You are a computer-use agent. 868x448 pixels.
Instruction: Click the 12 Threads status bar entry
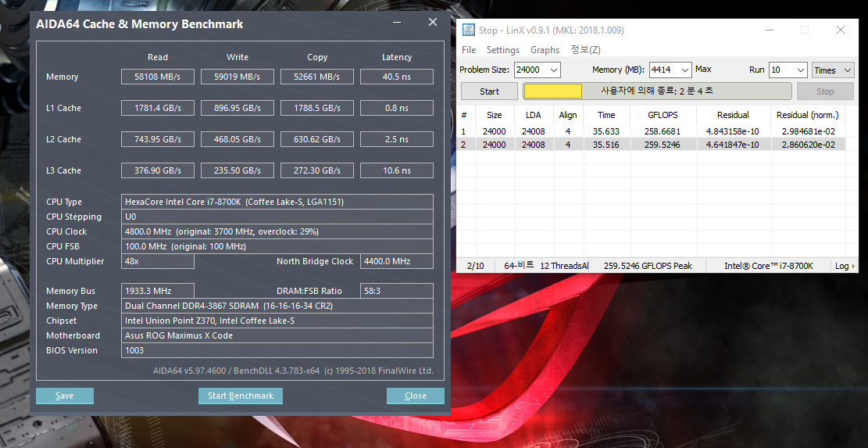(564, 266)
